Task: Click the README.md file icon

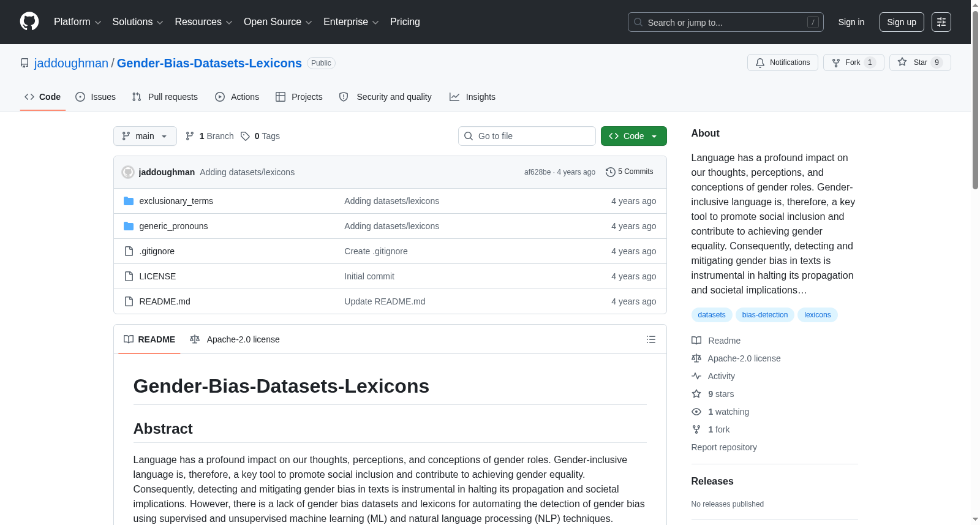Action: [129, 301]
